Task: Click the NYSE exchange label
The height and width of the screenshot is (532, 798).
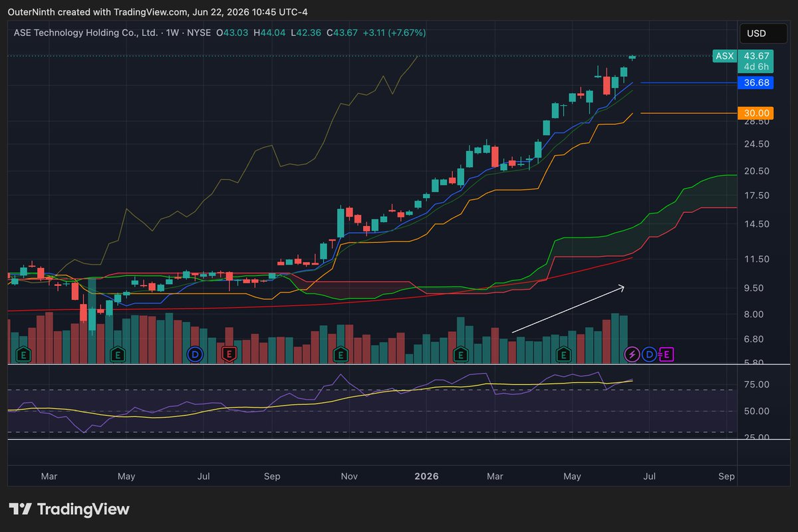Action: coord(198,33)
